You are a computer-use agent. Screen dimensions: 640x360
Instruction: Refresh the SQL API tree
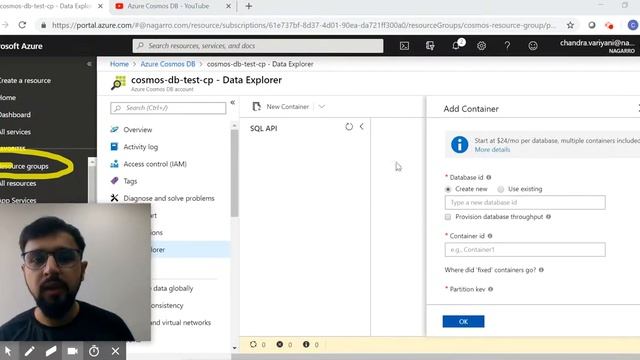349,127
